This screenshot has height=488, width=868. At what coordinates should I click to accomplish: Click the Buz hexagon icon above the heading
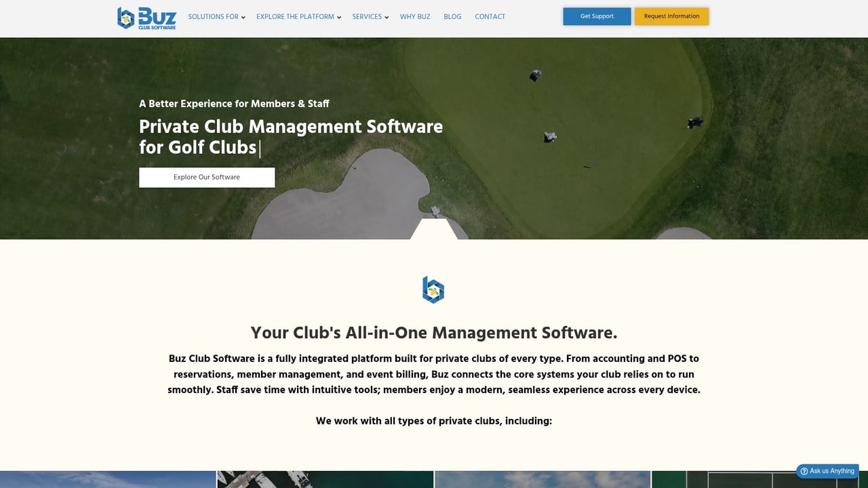click(433, 289)
